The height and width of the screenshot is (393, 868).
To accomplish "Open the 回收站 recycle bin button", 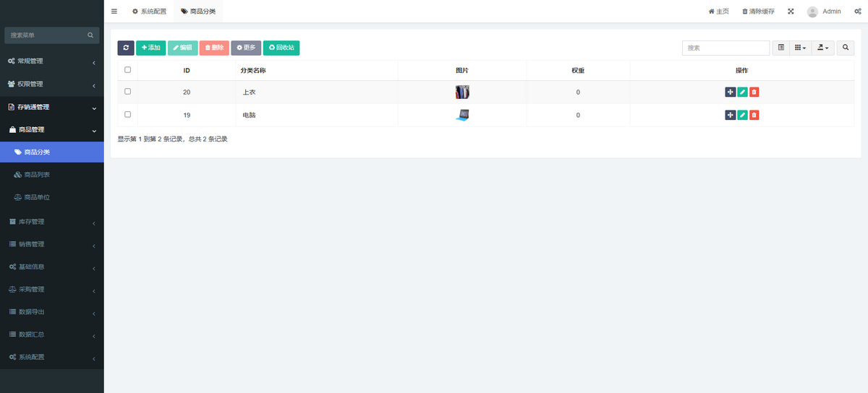I will [281, 48].
